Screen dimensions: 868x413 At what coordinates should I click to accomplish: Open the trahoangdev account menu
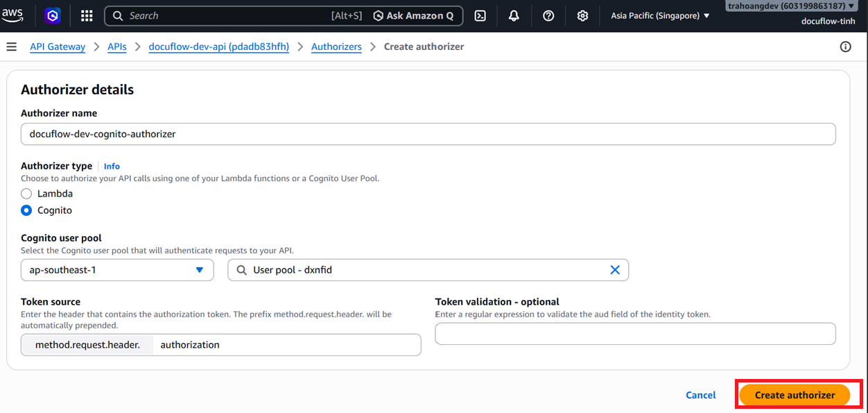(792, 6)
